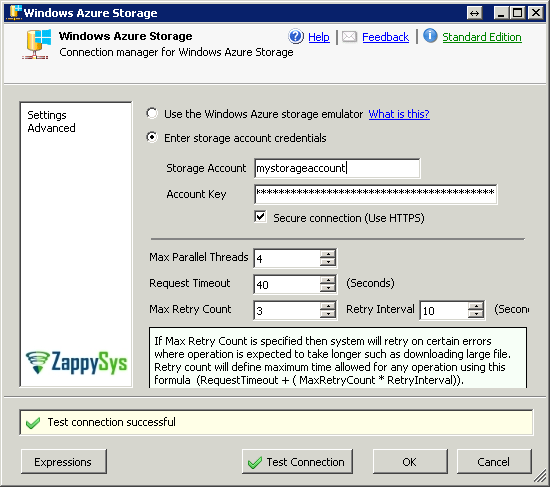Click inside Max Retry Count number box
The height and width of the screenshot is (487, 550).
pyautogui.click(x=287, y=310)
